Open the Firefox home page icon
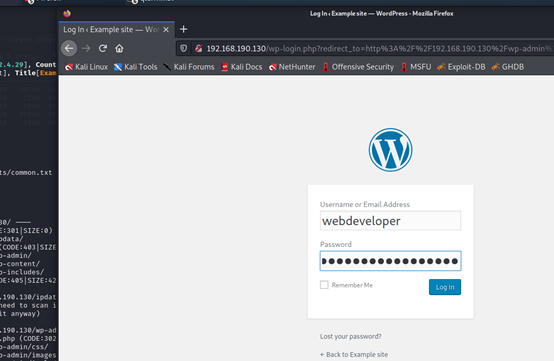The height and width of the screenshot is (361, 554). coord(119,48)
